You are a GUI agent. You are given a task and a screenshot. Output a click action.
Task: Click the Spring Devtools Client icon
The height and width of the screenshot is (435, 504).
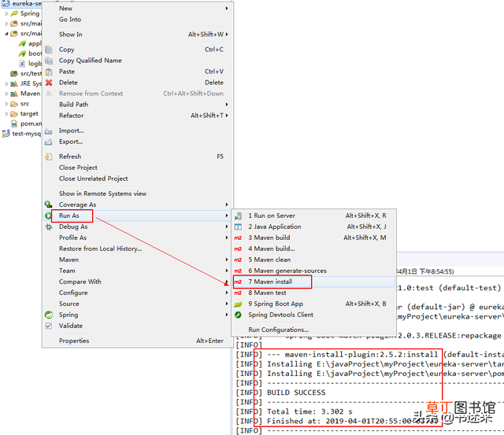(238, 315)
